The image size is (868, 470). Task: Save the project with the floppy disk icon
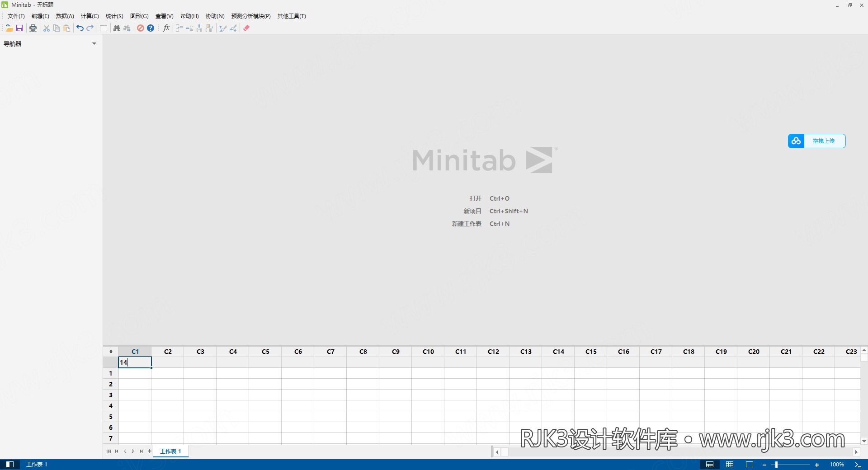point(19,28)
